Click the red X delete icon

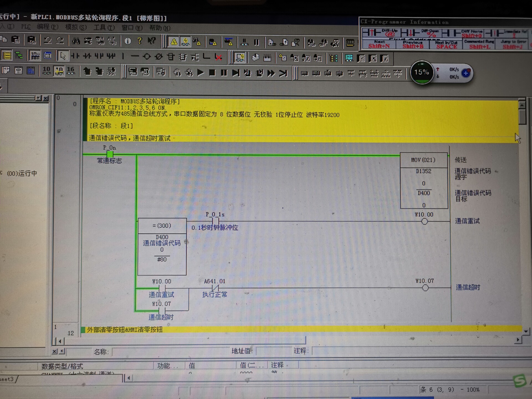219,57
